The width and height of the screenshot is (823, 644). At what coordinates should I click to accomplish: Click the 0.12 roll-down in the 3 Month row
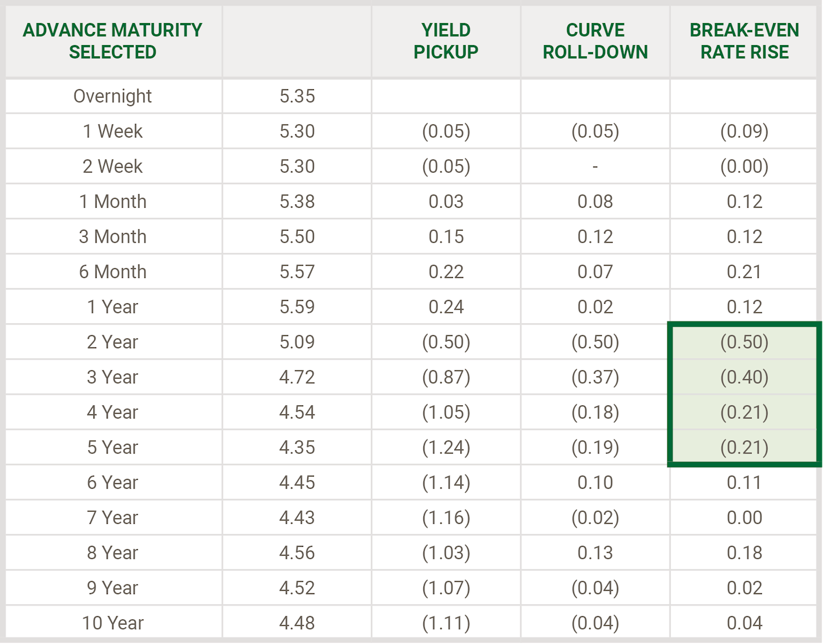(595, 237)
